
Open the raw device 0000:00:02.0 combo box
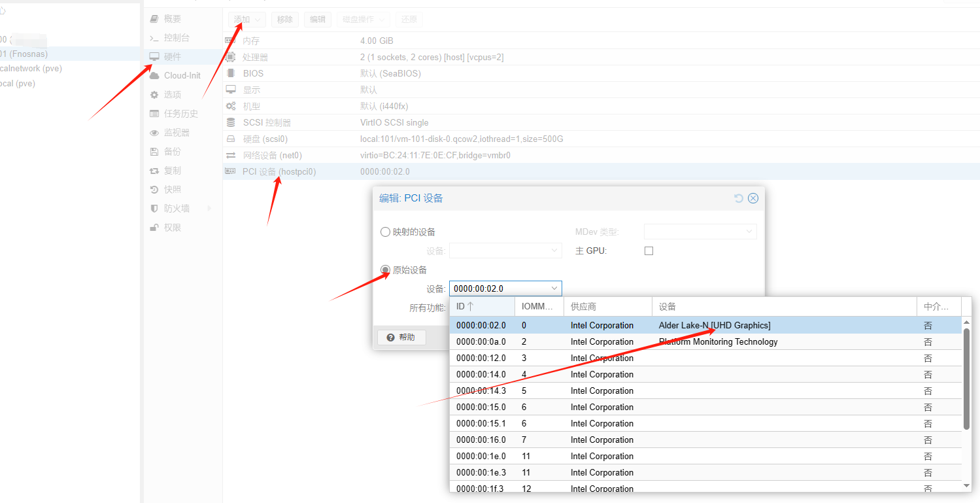[505, 288]
